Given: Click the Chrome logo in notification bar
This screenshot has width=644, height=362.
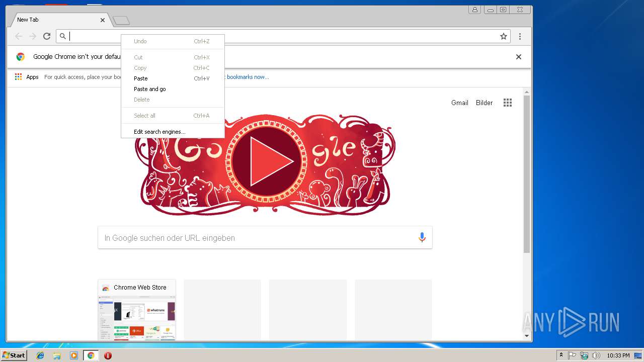Looking at the screenshot, I should [x=21, y=57].
